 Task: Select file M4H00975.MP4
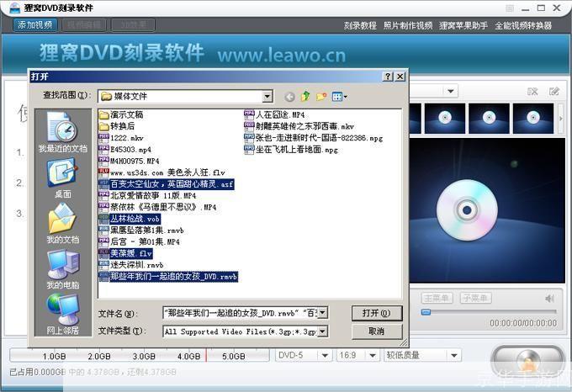click(x=130, y=161)
